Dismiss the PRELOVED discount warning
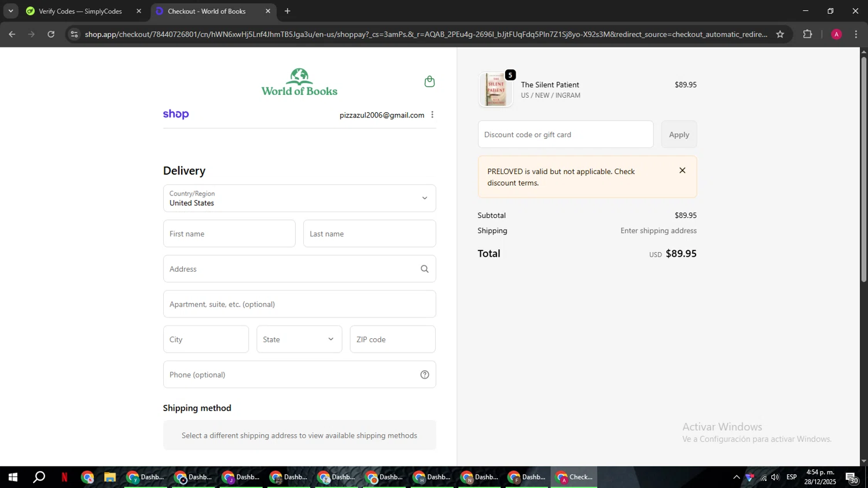 (682, 171)
